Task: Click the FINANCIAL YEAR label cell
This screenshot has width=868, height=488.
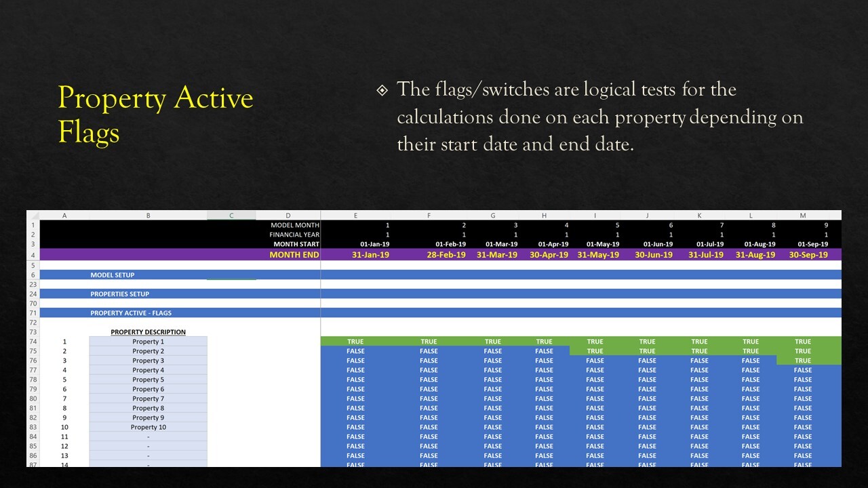Action: pos(294,235)
